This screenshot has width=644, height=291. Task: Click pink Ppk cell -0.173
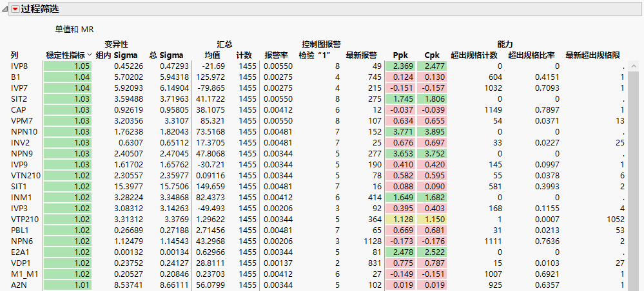coord(403,241)
